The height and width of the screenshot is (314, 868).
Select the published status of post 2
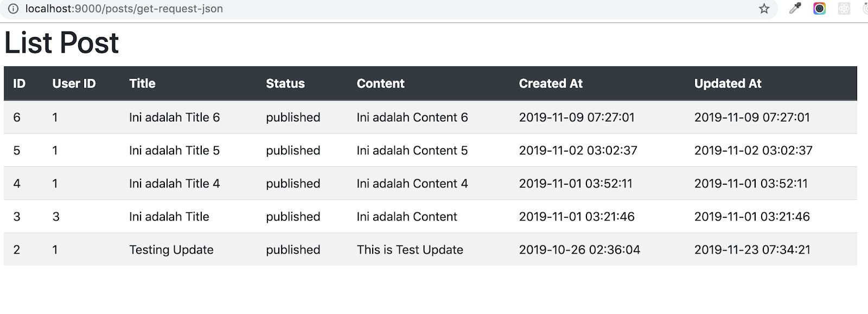pos(292,249)
